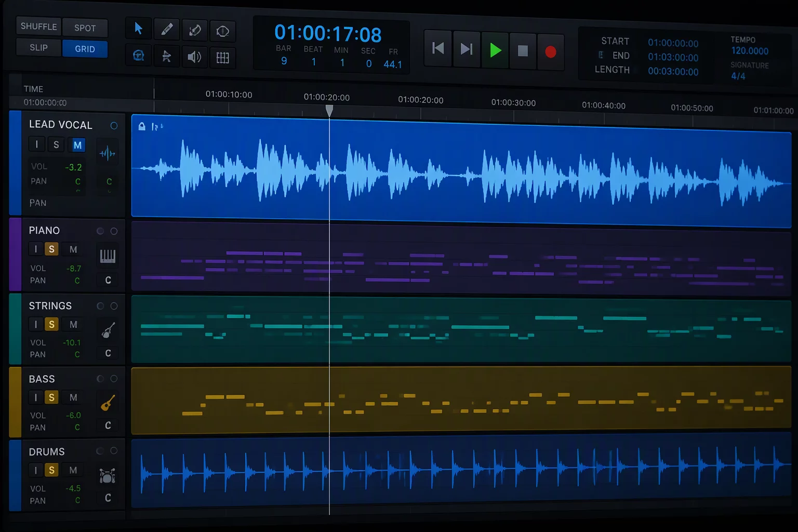Image resolution: width=798 pixels, height=532 pixels.
Task: Select the Grid edit mode
Action: coord(85,49)
